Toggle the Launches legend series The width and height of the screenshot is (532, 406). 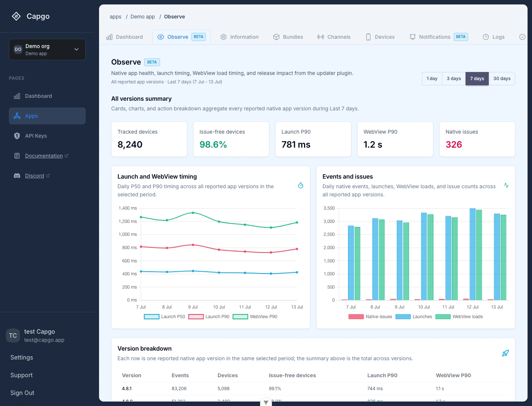tap(414, 317)
